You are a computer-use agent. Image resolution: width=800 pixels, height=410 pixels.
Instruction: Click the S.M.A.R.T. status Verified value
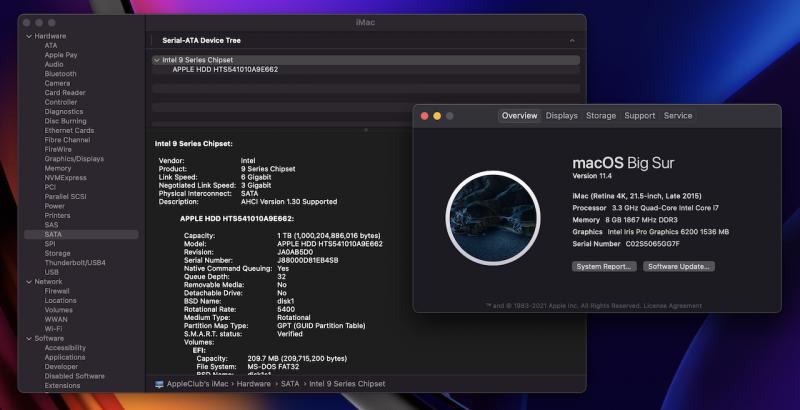(290, 334)
